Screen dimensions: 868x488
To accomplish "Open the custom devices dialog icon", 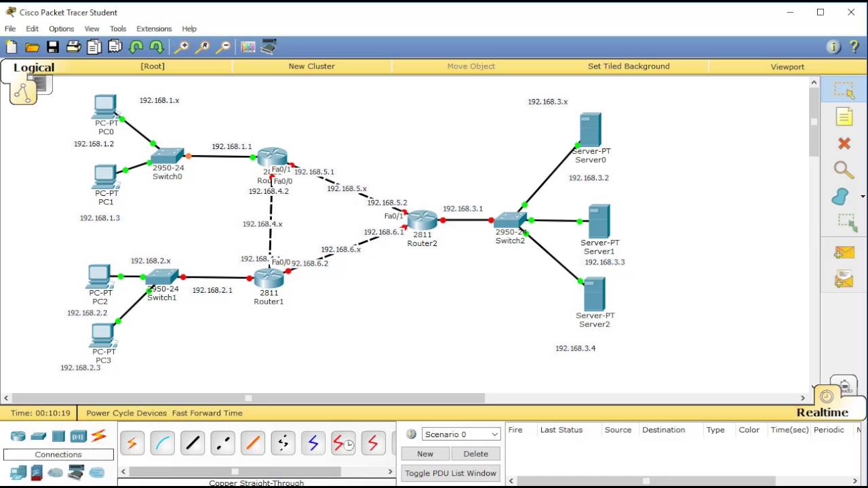I will tap(269, 47).
